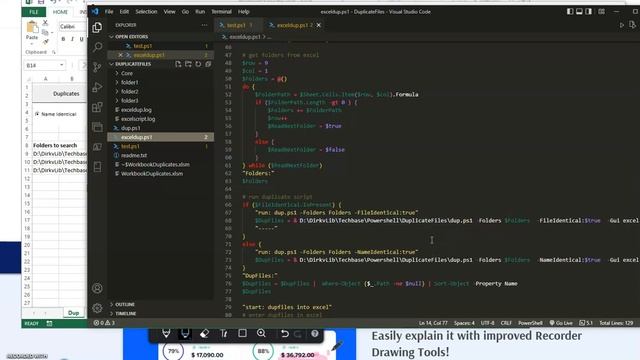Click CRLF end of line status
This screenshot has height=360, width=640.
[506, 323]
